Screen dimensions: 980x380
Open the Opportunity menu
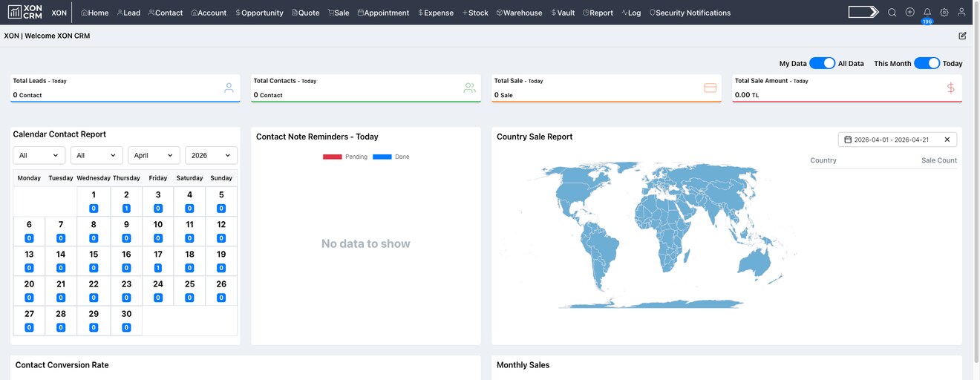click(259, 13)
